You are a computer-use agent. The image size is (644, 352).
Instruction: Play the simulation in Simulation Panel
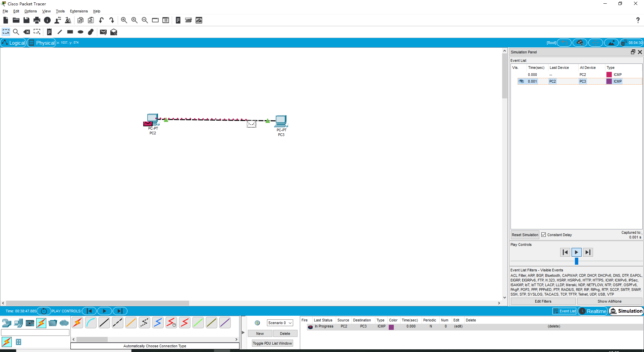pos(576,252)
